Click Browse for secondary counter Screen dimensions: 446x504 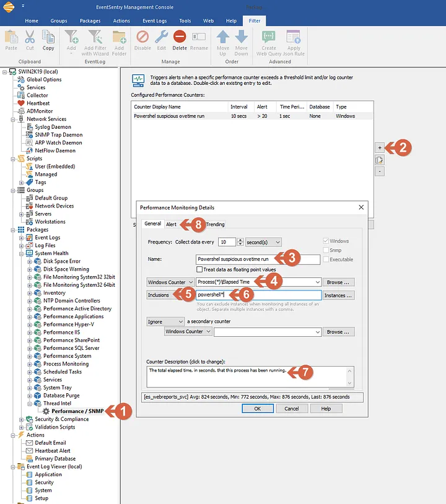point(339,332)
